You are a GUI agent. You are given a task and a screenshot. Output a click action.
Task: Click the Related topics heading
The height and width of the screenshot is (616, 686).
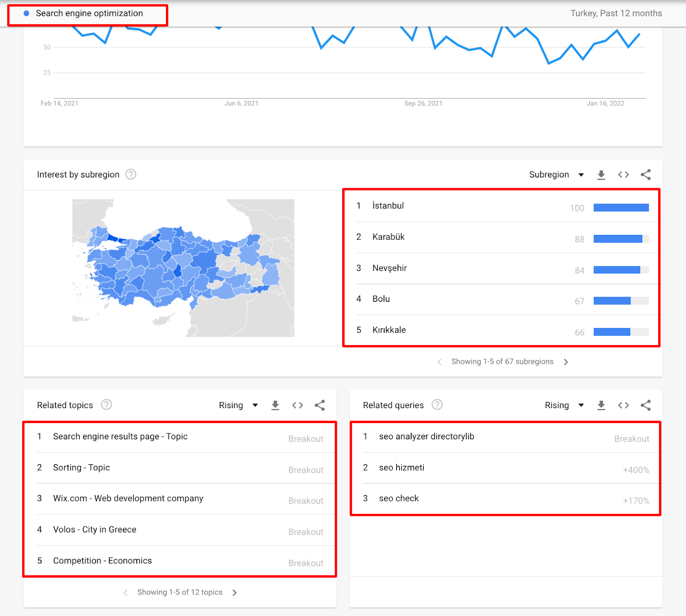[x=65, y=405]
